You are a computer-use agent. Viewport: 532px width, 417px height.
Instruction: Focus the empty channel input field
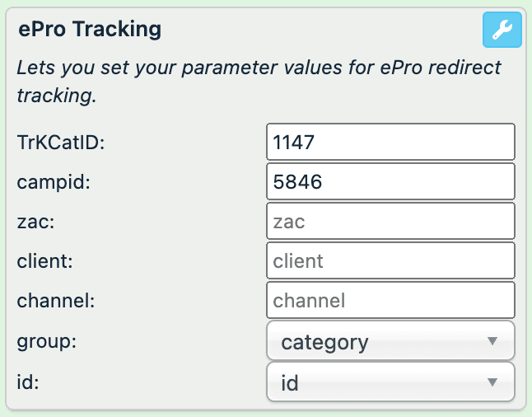[391, 301]
